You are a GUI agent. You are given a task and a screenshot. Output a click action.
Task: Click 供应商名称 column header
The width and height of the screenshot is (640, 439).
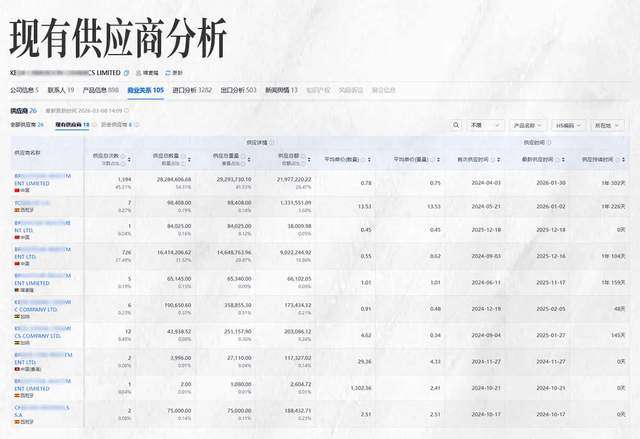[27, 153]
